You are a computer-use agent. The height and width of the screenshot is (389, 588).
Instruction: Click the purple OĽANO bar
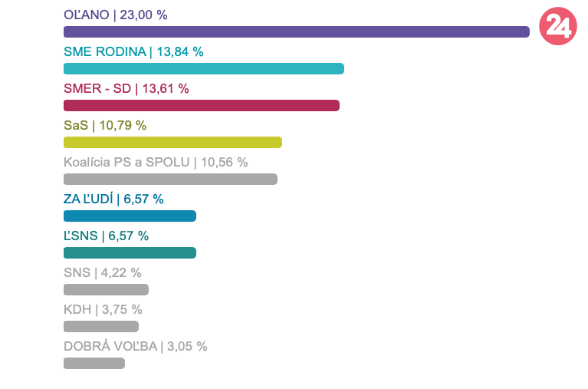coord(296,31)
